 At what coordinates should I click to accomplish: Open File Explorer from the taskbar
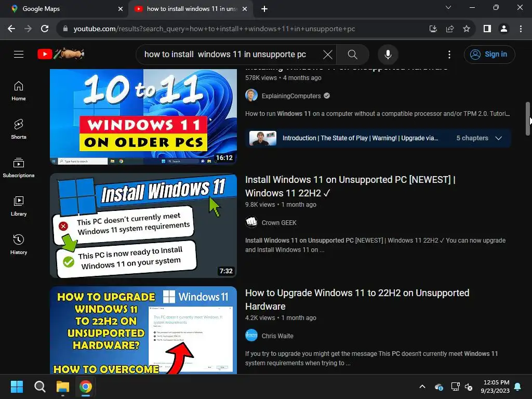pyautogui.click(x=63, y=387)
